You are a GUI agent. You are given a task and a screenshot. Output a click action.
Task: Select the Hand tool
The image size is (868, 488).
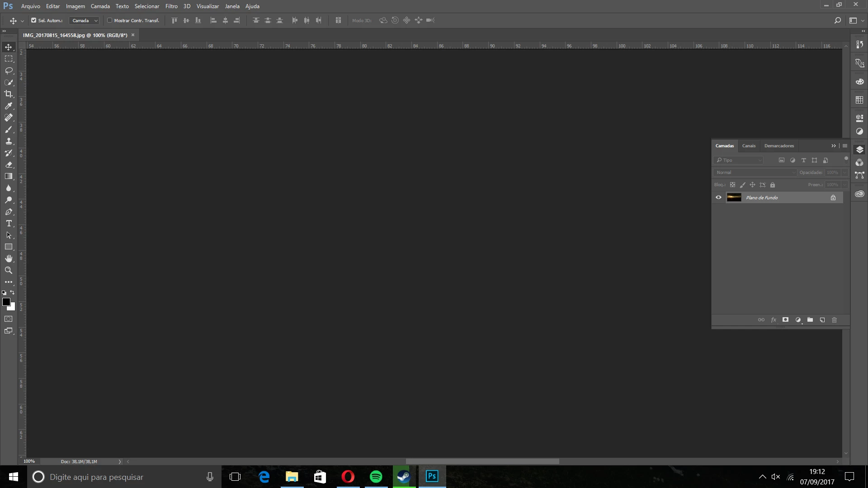9,258
